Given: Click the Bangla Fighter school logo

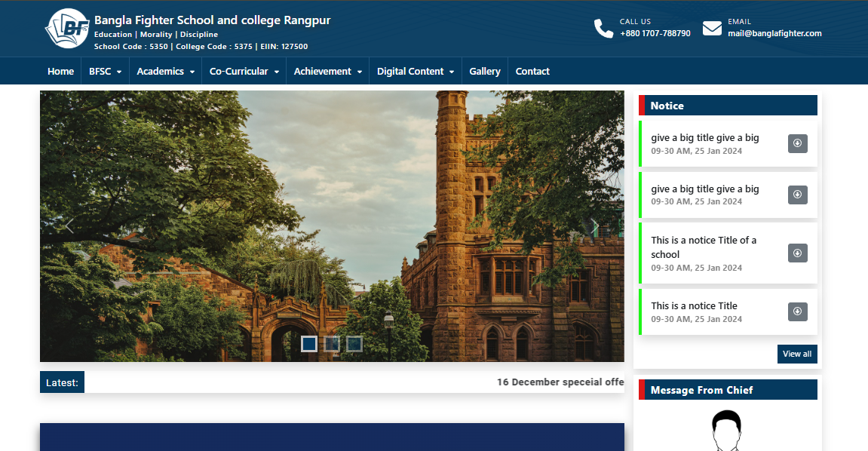Looking at the screenshot, I should pos(68,29).
